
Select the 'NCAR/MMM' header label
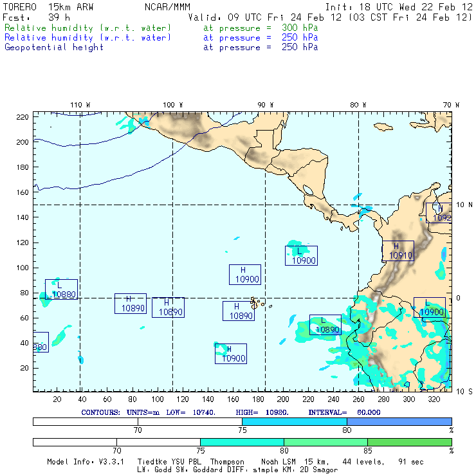[167, 7]
